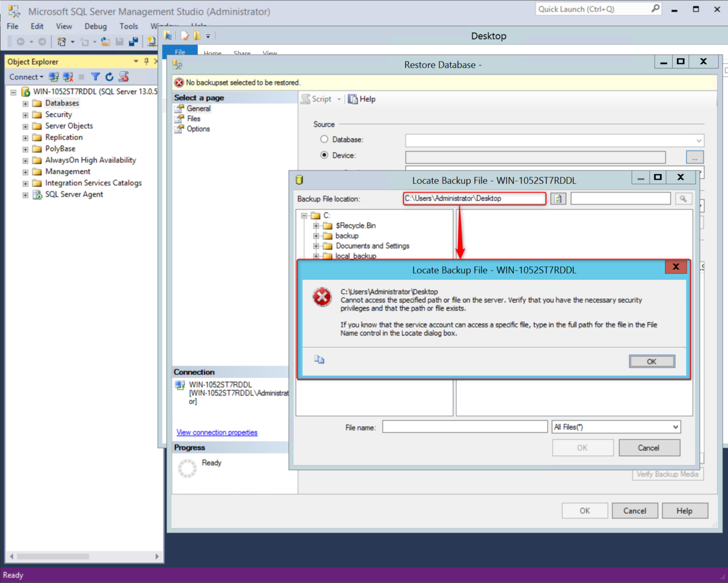
Task: Expand the Security node
Action: click(x=25, y=115)
